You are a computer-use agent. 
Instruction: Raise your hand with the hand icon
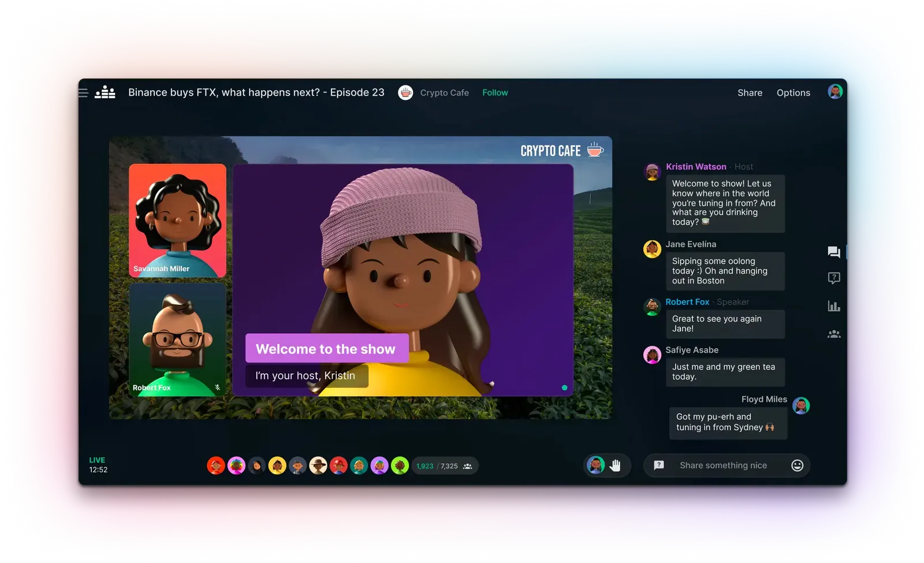pos(616,465)
